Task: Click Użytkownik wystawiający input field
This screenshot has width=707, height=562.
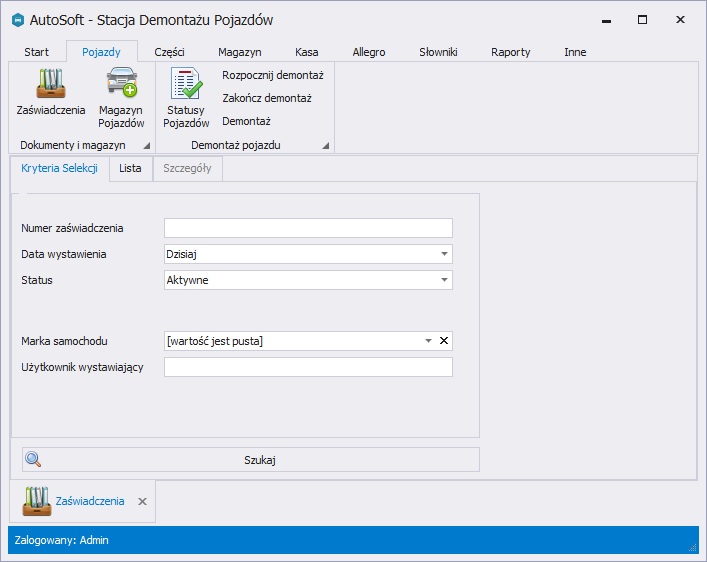Action: 308,367
